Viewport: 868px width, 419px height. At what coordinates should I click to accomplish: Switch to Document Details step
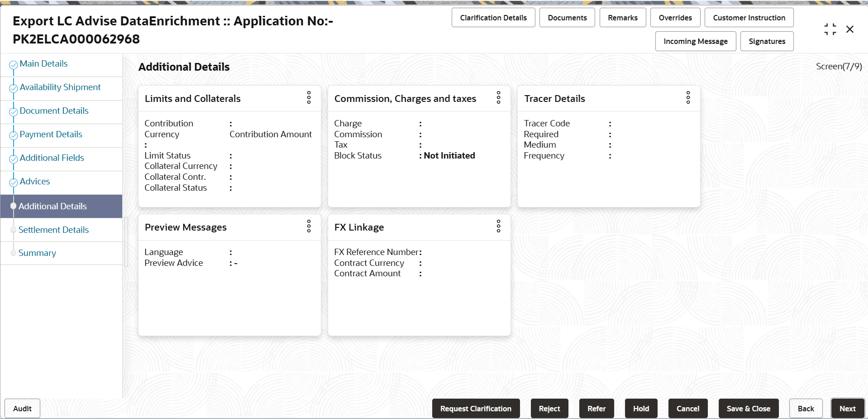(54, 111)
